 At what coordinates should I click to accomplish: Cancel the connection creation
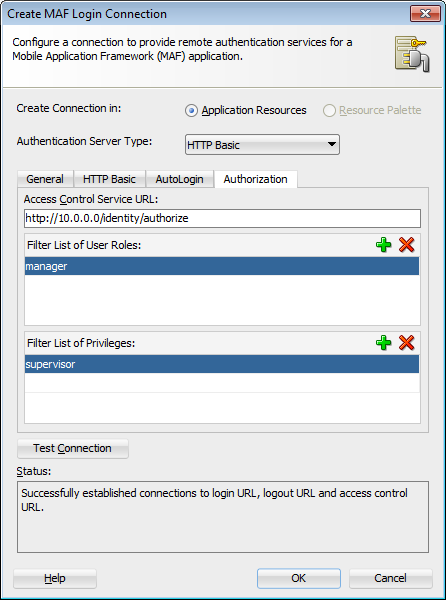tap(391, 578)
